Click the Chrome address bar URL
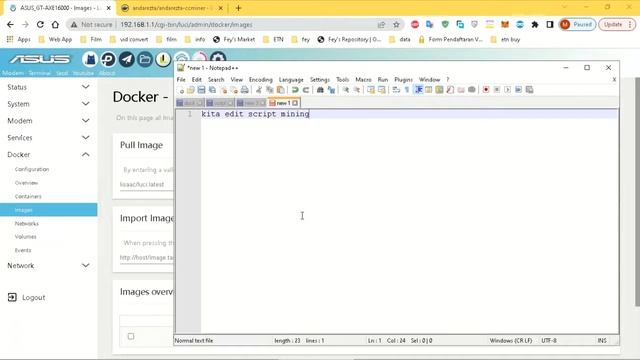 point(186,24)
